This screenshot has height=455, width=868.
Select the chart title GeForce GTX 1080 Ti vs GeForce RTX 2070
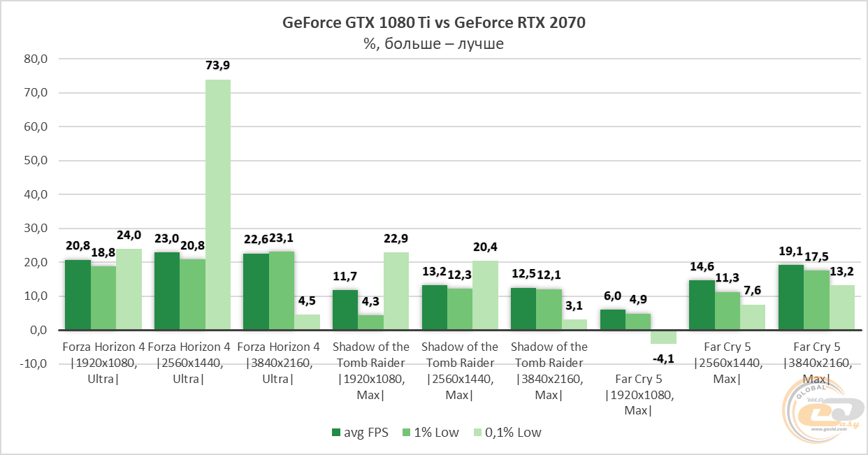[x=433, y=23]
